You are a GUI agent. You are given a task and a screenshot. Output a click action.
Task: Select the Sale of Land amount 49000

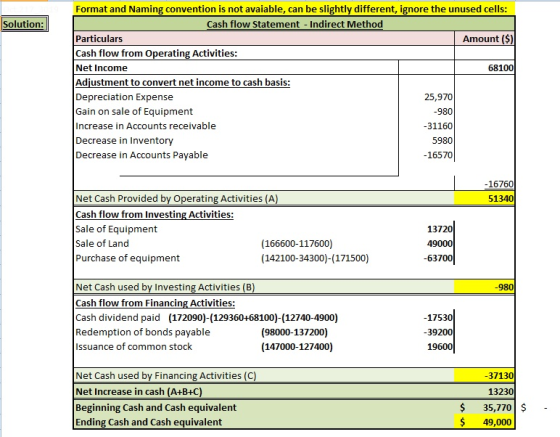click(x=440, y=243)
